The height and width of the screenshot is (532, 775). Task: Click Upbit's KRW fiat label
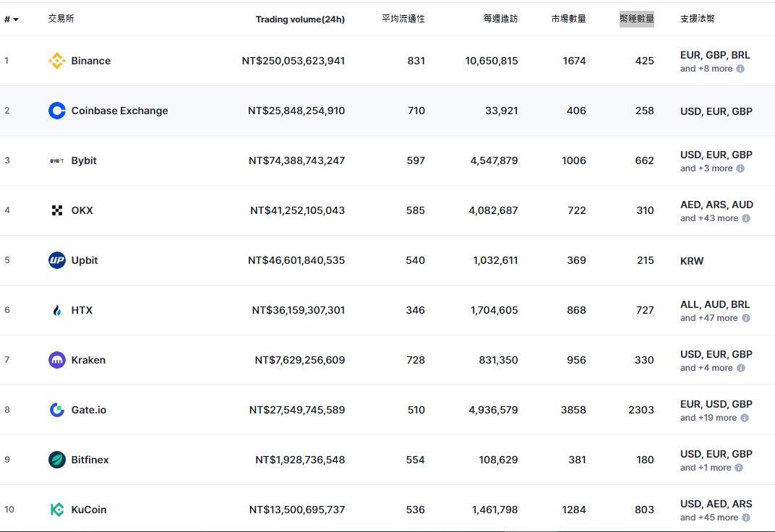pos(691,262)
